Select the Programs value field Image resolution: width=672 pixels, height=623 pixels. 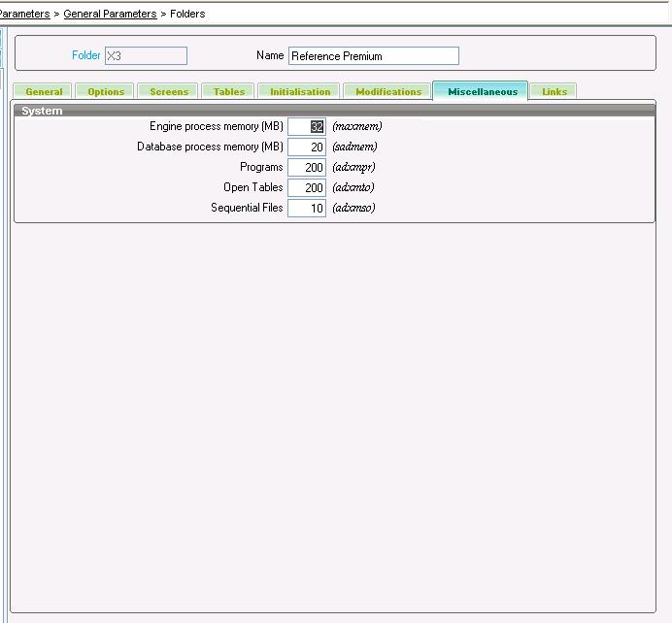click(307, 168)
